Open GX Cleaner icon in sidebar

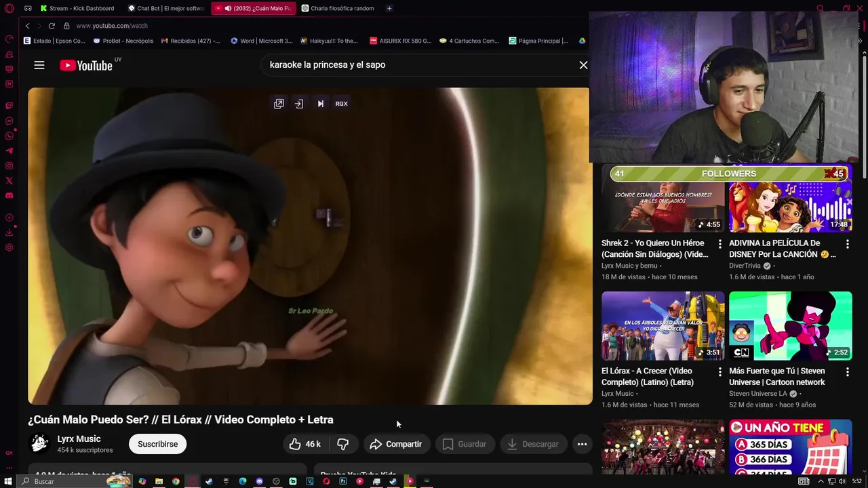pos(9,54)
